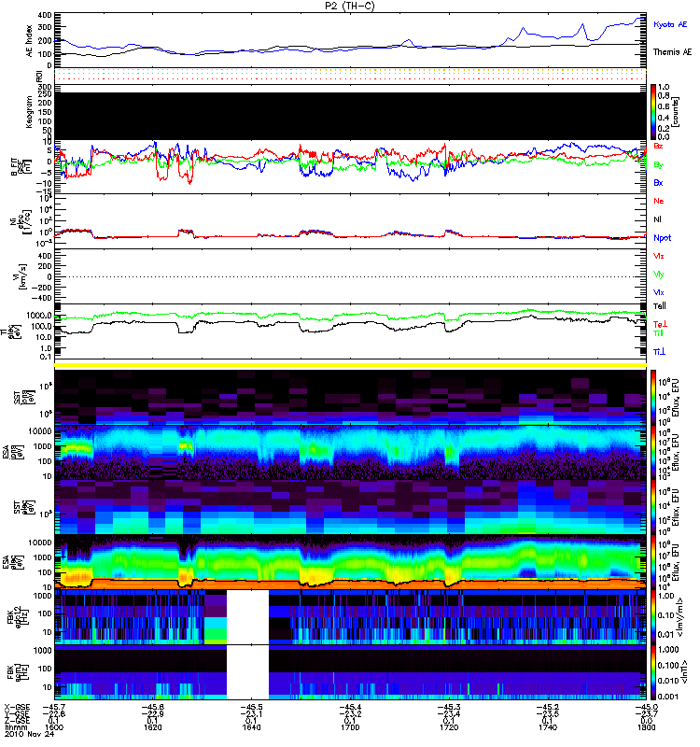The image size is (700, 747).
Task: Click the plot title P2 (TH-C)
Action: [x=349, y=6]
